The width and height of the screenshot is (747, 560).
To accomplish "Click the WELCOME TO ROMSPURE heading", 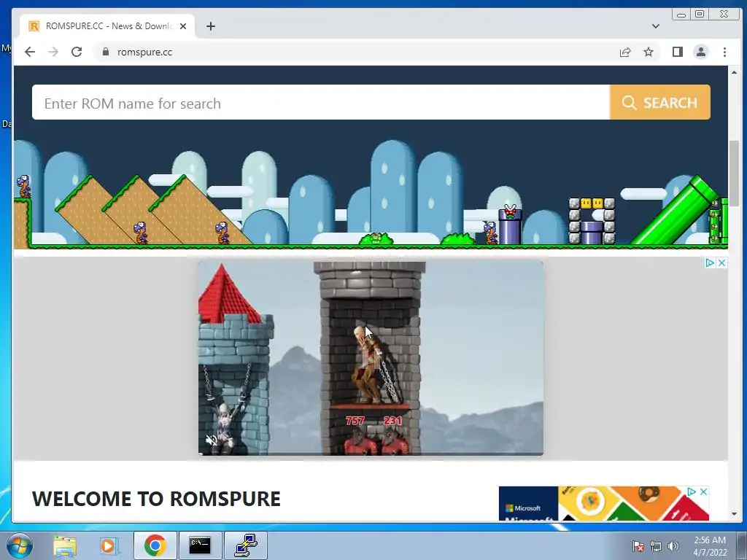I will click(x=156, y=499).
